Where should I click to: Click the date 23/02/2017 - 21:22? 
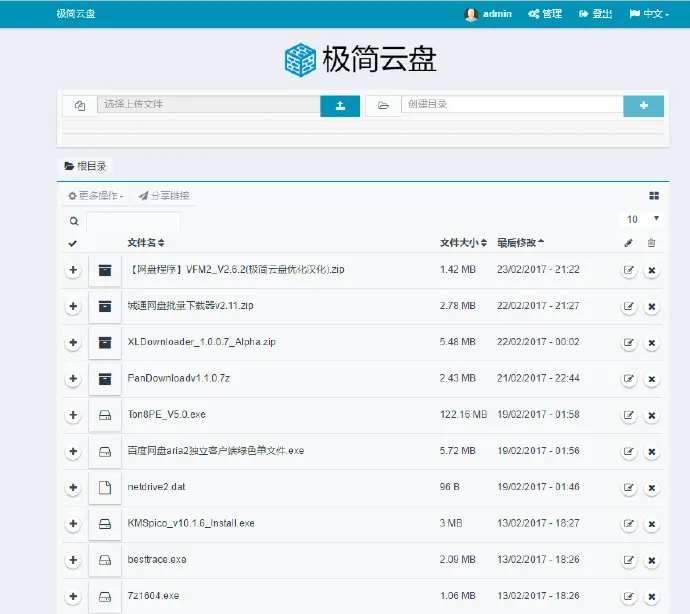538,269
